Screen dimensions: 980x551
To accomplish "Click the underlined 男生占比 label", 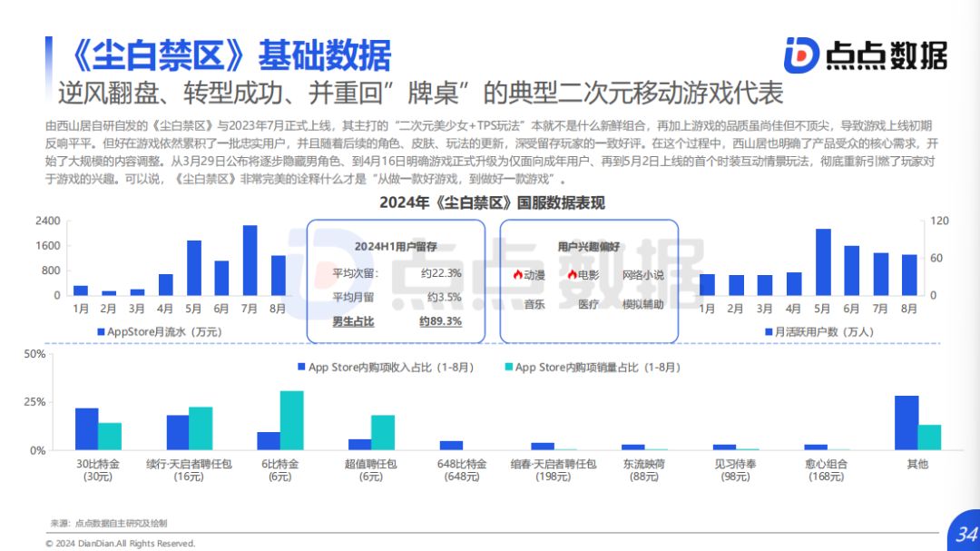I will pyautogui.click(x=353, y=321).
